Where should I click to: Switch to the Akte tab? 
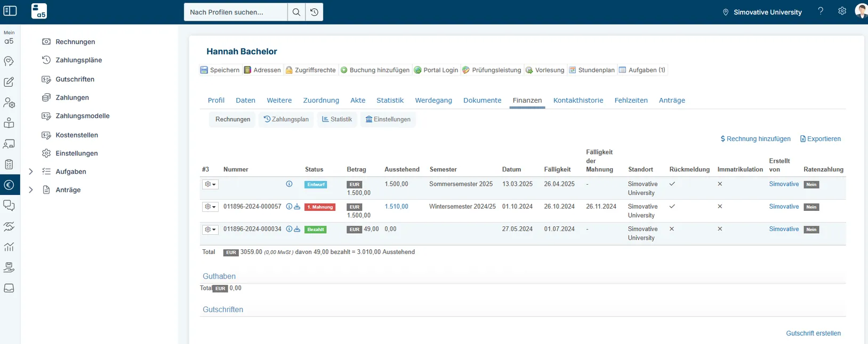[x=358, y=100]
